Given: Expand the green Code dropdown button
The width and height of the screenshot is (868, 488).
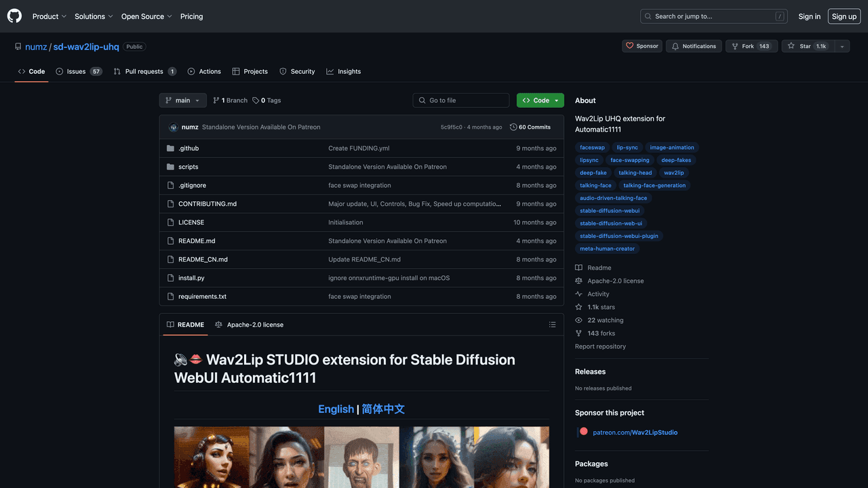Looking at the screenshot, I should [x=540, y=100].
